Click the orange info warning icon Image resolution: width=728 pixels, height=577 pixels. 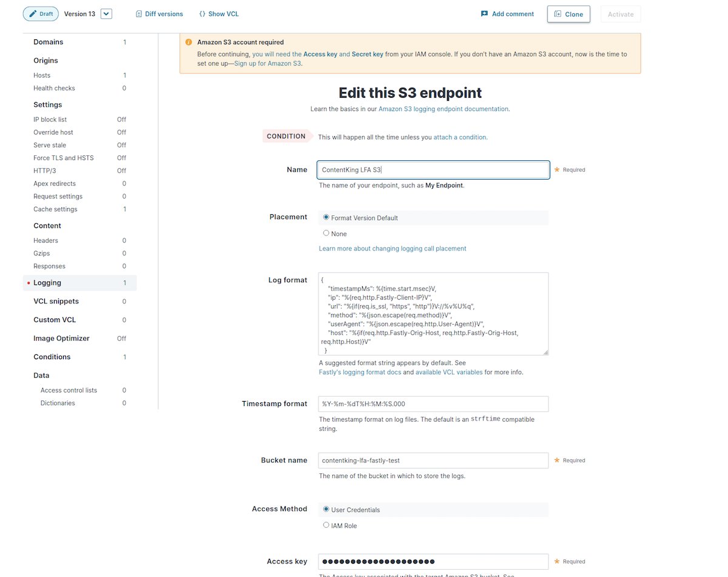(x=189, y=42)
